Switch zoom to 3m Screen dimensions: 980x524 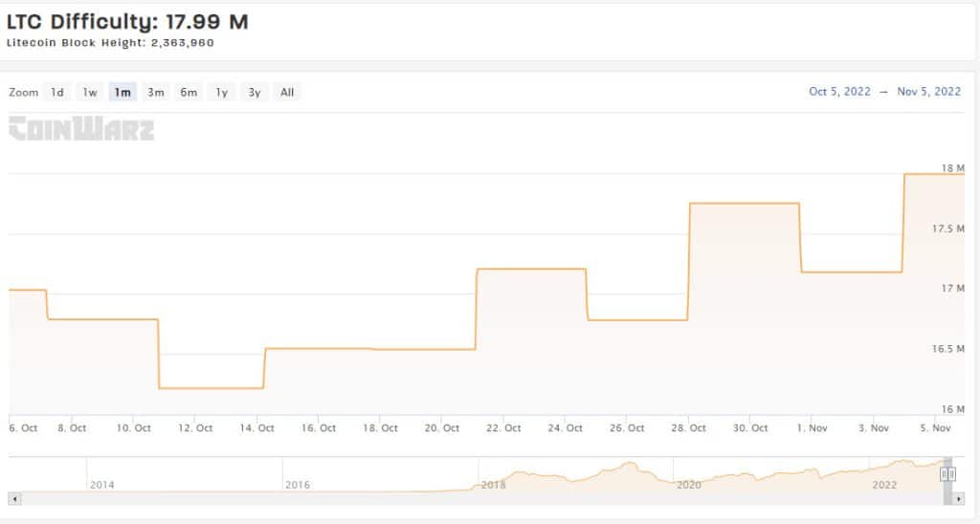pos(156,93)
